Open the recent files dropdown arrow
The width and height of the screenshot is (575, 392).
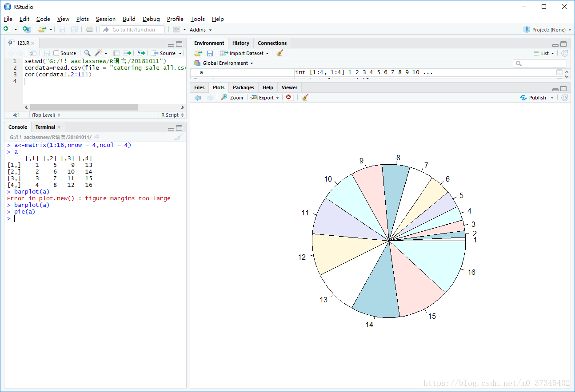[51, 30]
